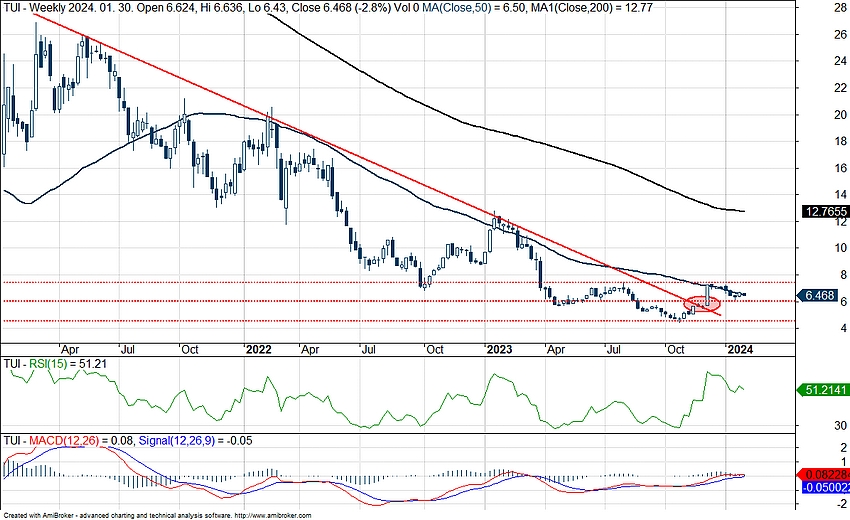The height and width of the screenshot is (520, 850).
Task: Click the 'MA1(Close,200) = 12.77' label
Action: pos(590,7)
